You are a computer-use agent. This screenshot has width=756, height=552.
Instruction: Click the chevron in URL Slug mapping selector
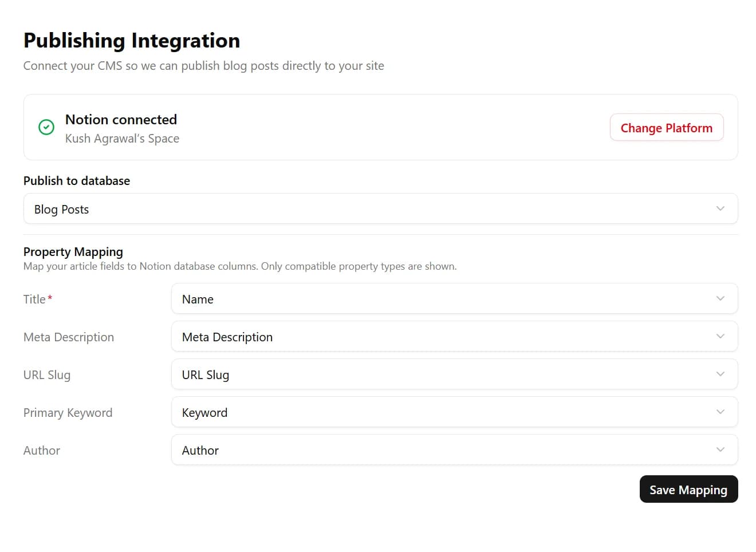[x=720, y=374]
